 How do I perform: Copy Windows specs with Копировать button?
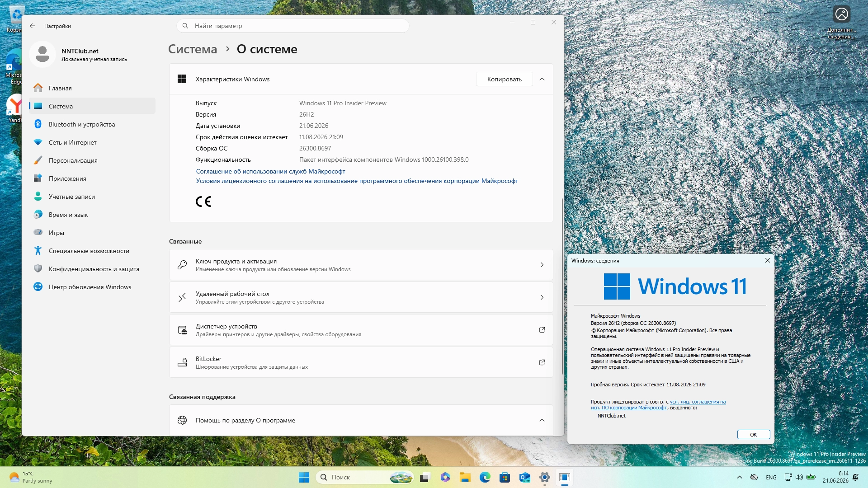pos(505,79)
